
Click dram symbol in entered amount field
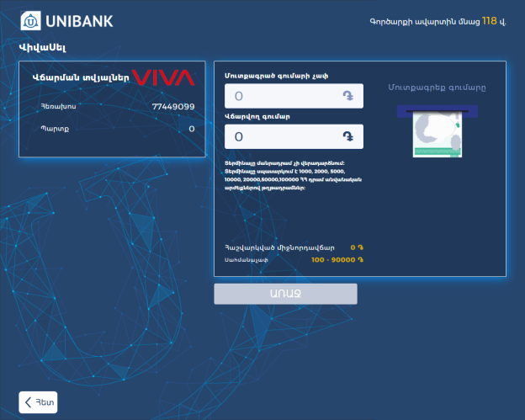coord(348,96)
